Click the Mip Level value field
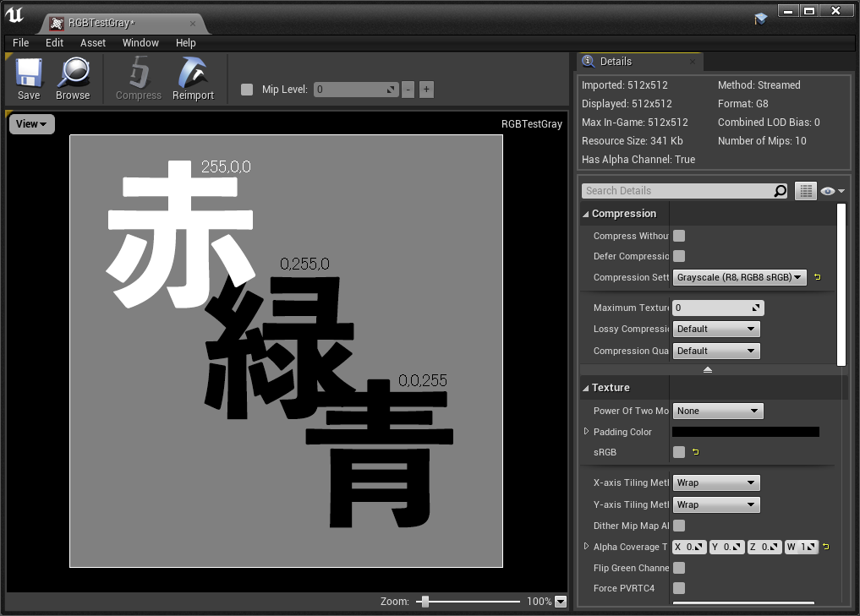This screenshot has width=860, height=616. (x=356, y=90)
